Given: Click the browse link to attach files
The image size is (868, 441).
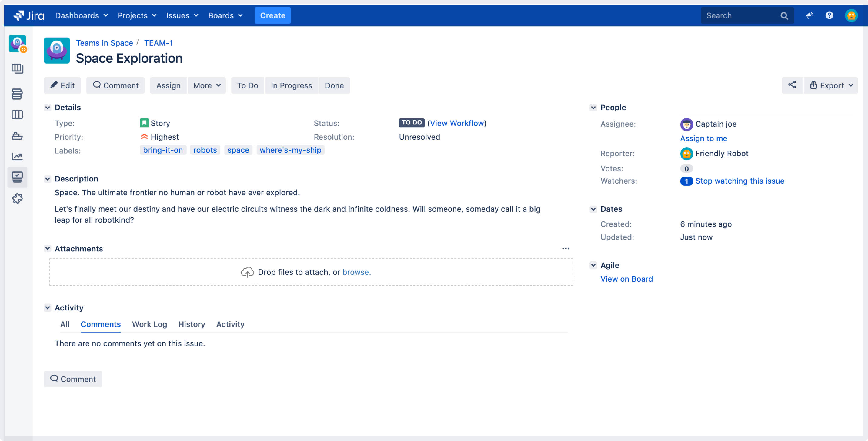Looking at the screenshot, I should point(356,272).
